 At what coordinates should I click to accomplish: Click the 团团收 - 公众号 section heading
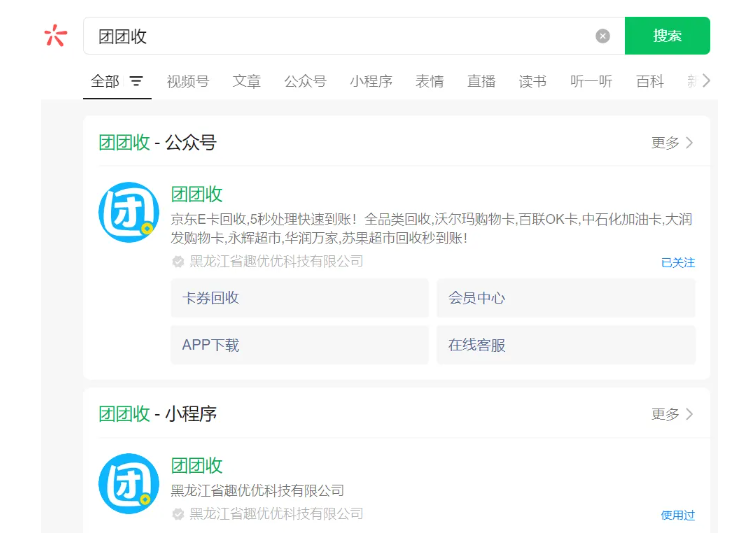coord(158,143)
